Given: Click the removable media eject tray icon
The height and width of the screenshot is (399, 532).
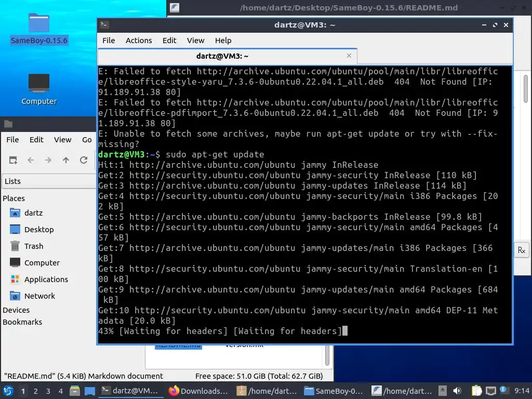Looking at the screenshot, I should [x=443, y=391].
